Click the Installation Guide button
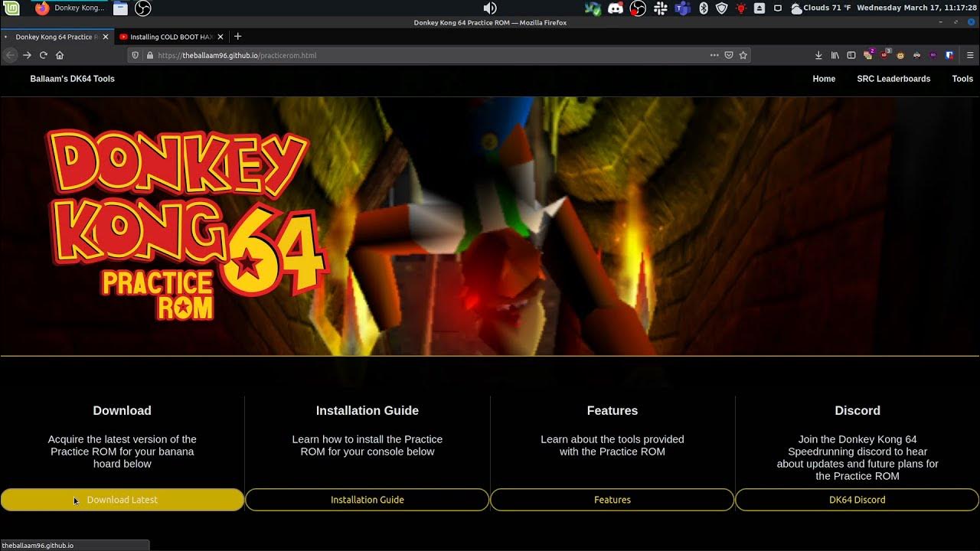 coord(367,500)
